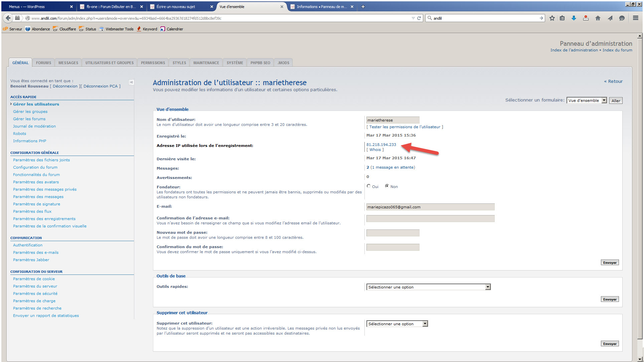Viewport: 644px width, 362px height.
Task: Open the Vue d'ensemble form selector
Action: pos(586,100)
